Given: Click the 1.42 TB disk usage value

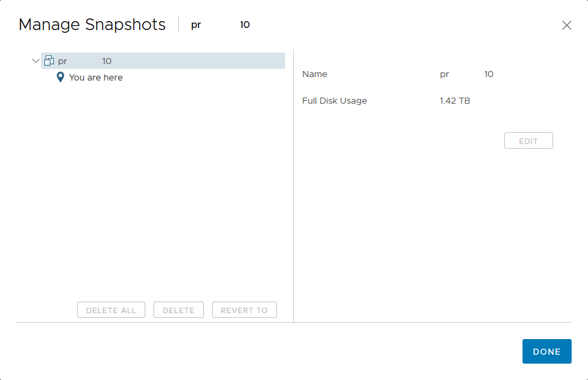Looking at the screenshot, I should (x=454, y=101).
